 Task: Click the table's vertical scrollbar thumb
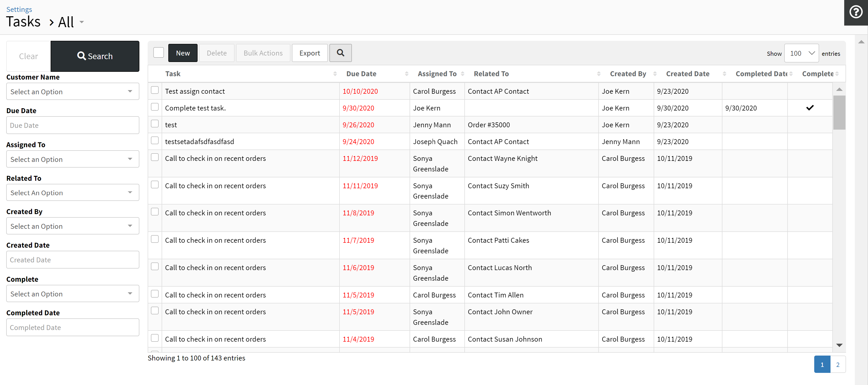(839, 112)
